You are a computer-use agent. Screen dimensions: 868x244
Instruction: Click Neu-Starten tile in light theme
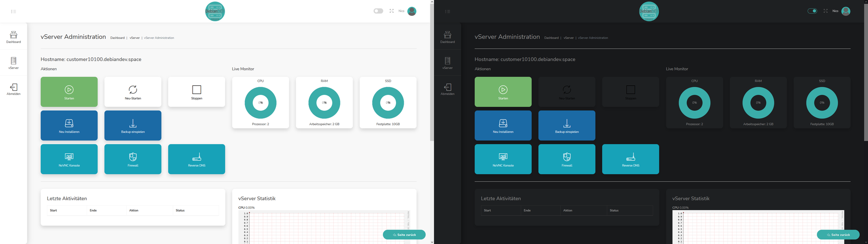(x=133, y=92)
